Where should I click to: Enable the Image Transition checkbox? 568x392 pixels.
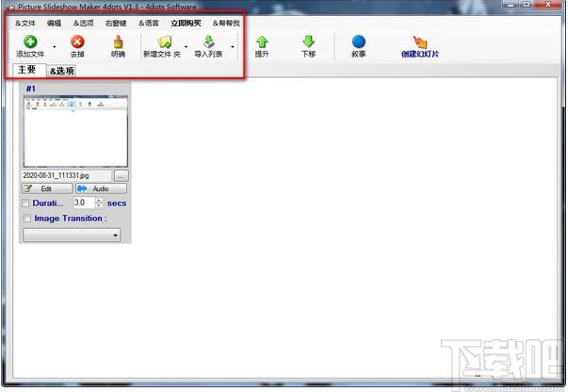[x=26, y=219]
